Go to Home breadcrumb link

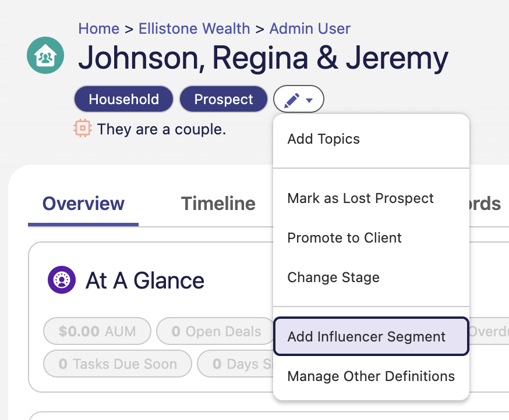(99, 29)
